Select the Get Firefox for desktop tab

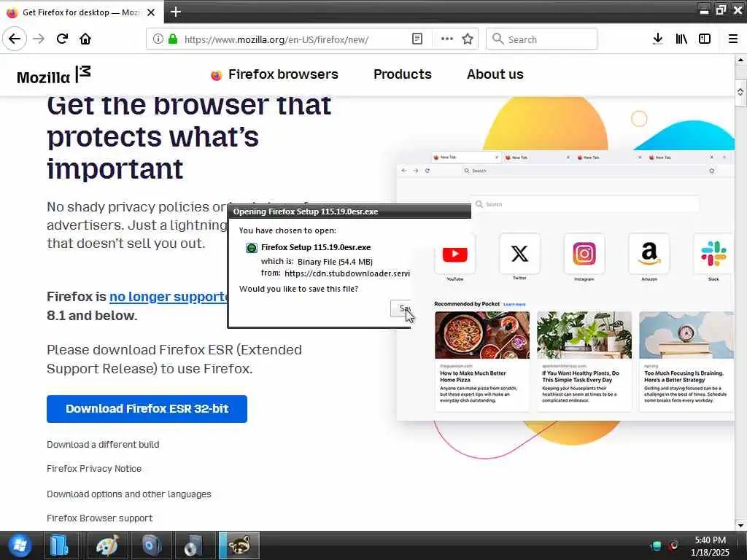81,12
